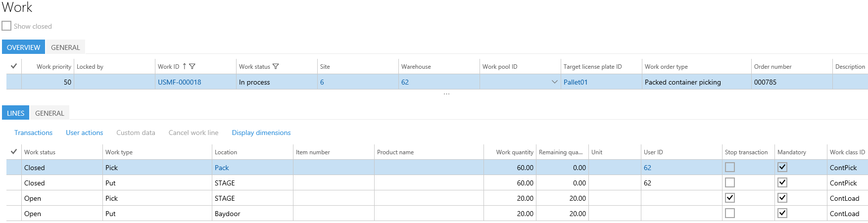Screen dimensions: 868x223
Task: Open the Pallet01 license plate link
Action: tap(575, 82)
